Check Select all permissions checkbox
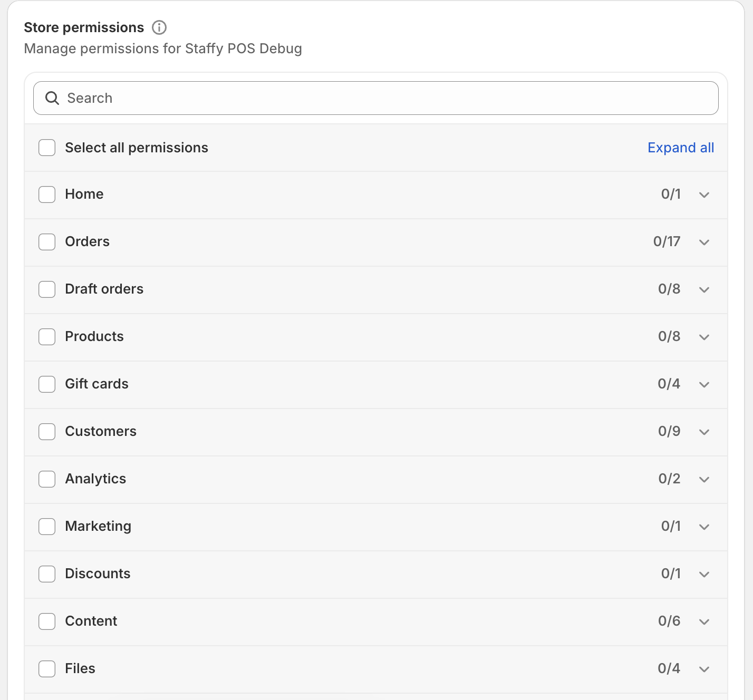This screenshot has width=753, height=700. coord(47,148)
